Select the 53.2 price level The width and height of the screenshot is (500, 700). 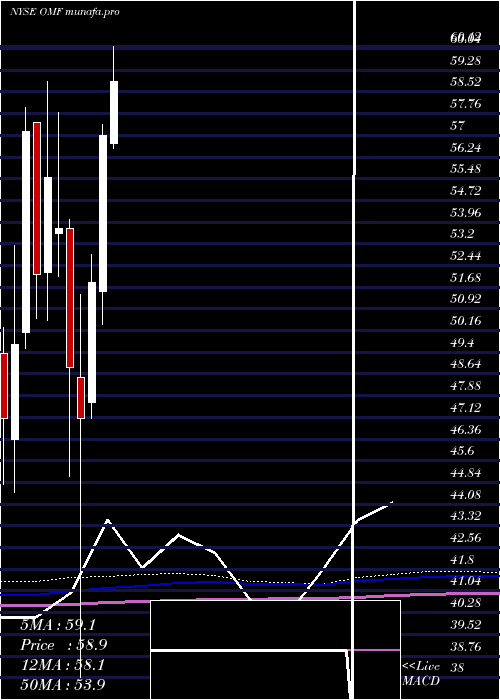[x=462, y=234]
